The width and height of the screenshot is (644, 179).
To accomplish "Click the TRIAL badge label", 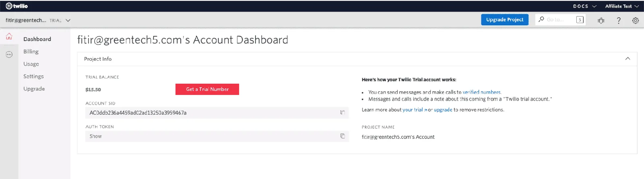I will (56, 21).
